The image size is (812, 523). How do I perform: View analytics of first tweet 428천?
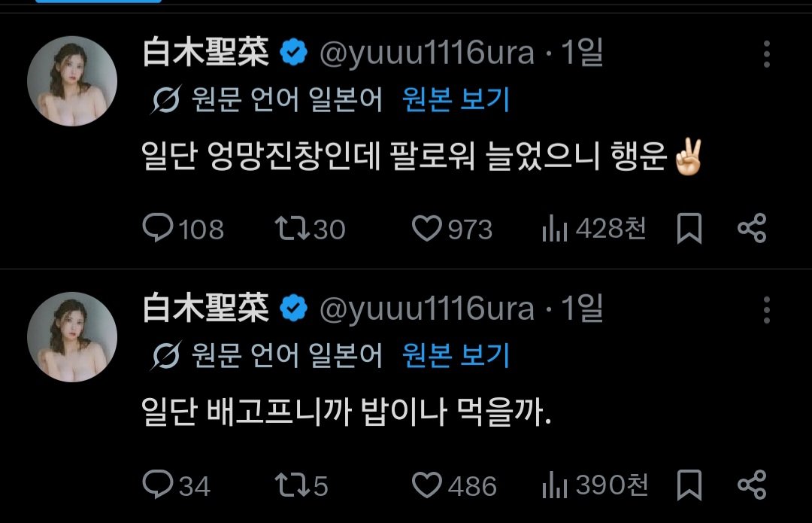pos(593,228)
